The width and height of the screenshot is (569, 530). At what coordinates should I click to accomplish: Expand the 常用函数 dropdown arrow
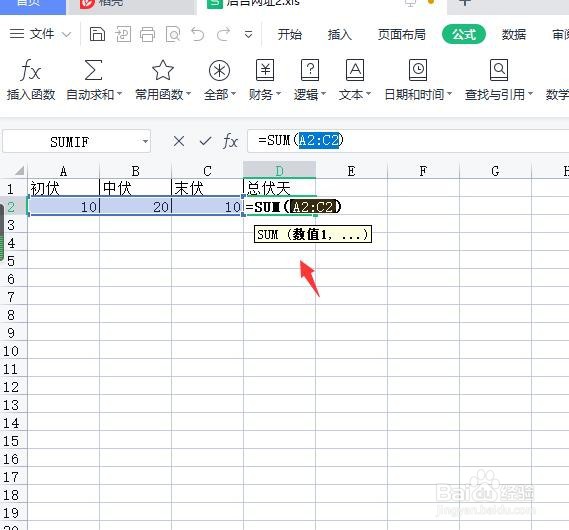(188, 94)
